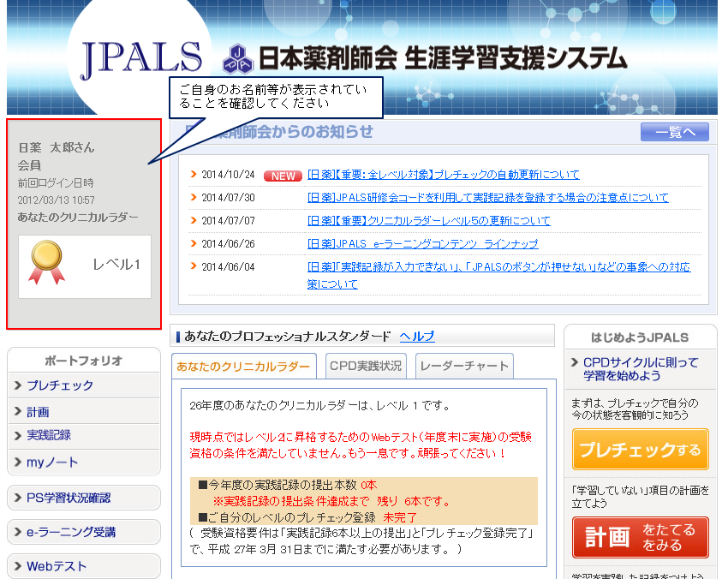Image resolution: width=728 pixels, height=579 pixels.
Task: Click the 今年度の実践記録の提出本数 0本 line
Action: (x=288, y=485)
